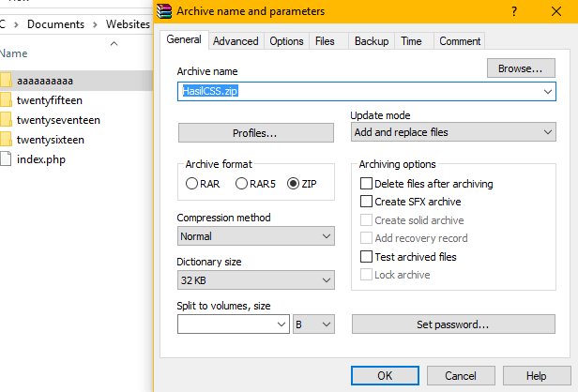The width and height of the screenshot is (578, 392).
Task: Toggle Create solid archive checkbox
Action: [x=366, y=220]
